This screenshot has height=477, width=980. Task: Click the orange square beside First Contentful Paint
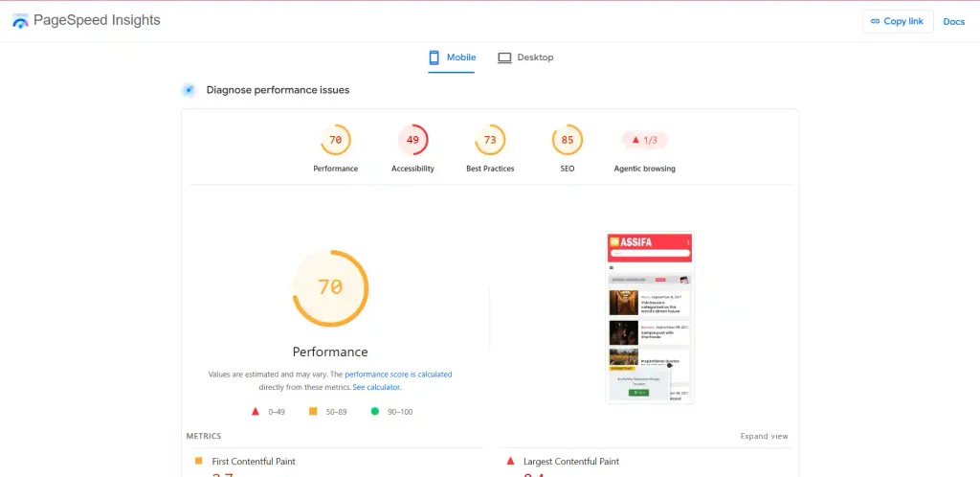click(199, 461)
